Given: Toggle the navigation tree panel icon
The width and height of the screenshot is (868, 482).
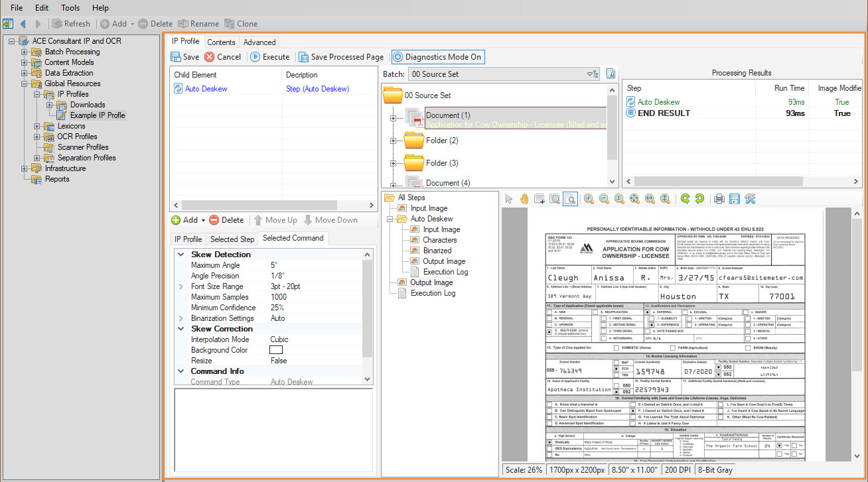Looking at the screenshot, I should coord(8,24).
